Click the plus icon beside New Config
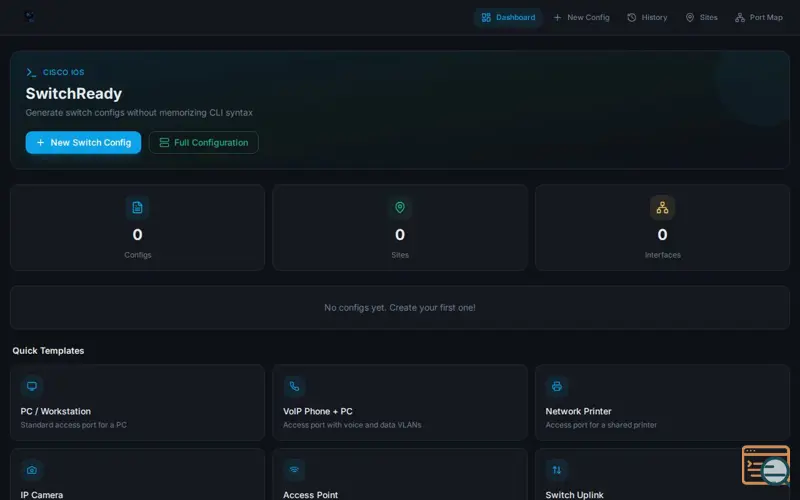Image resolution: width=800 pixels, height=500 pixels. (x=557, y=17)
